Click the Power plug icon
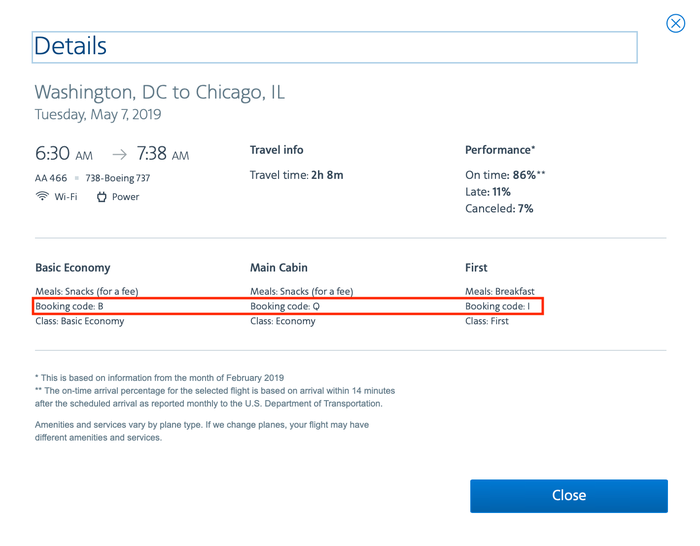Image resolution: width=700 pixels, height=546 pixels. point(102,197)
